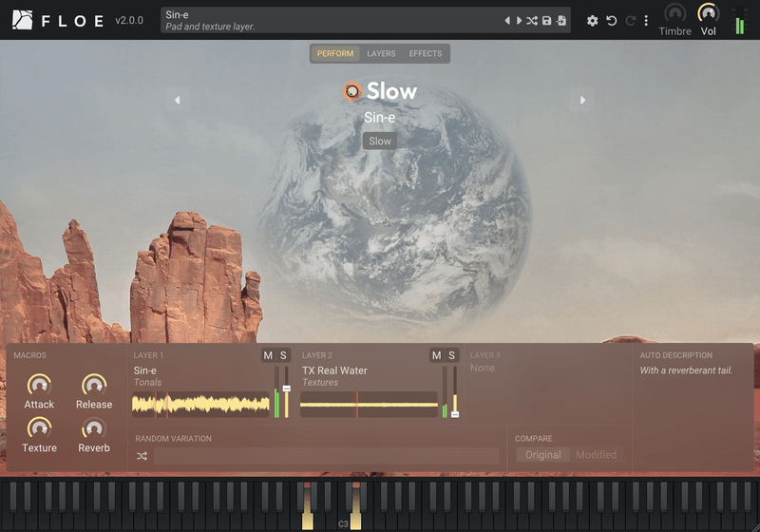Switch to the LAYERS tab
This screenshot has height=532, width=760.
(381, 54)
